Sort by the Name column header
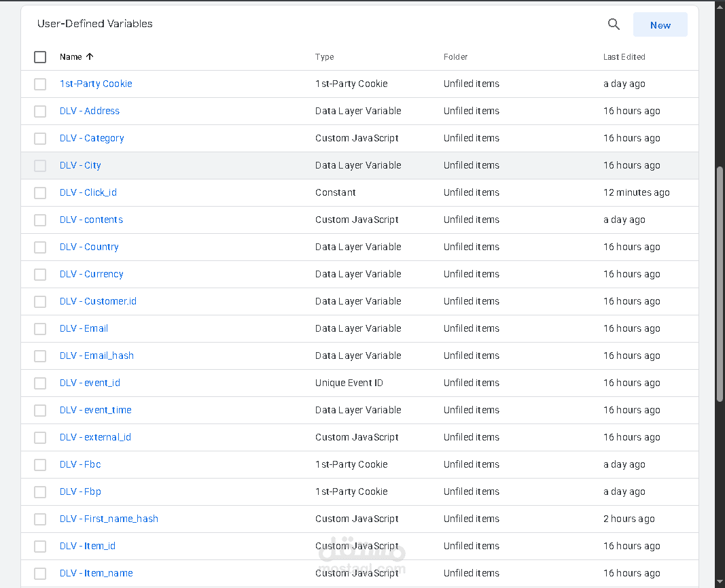 point(71,57)
